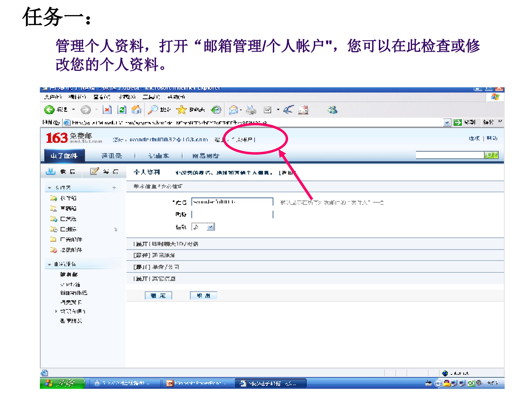Click the receive mail icon in sidebar

(x=50, y=171)
